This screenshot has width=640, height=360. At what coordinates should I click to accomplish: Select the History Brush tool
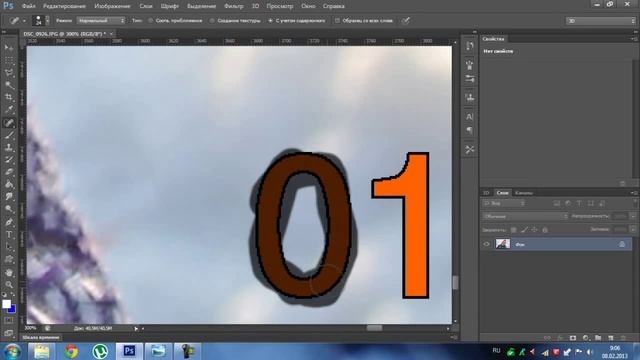click(x=9, y=160)
